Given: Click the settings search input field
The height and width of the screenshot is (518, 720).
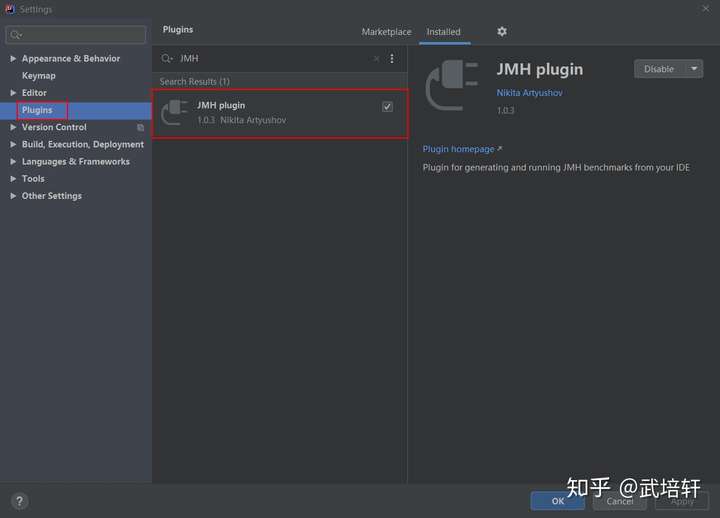Looking at the screenshot, I should click(76, 35).
